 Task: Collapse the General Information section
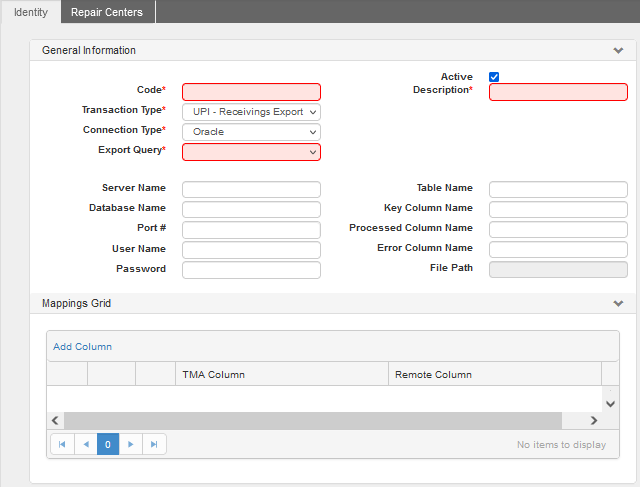coord(618,50)
